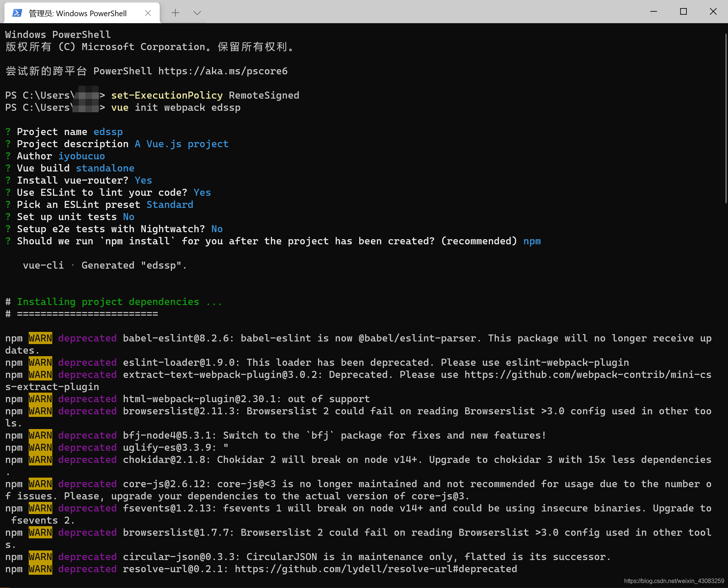The image size is (728, 588).
Task: Close the terminal window
Action: click(713, 11)
